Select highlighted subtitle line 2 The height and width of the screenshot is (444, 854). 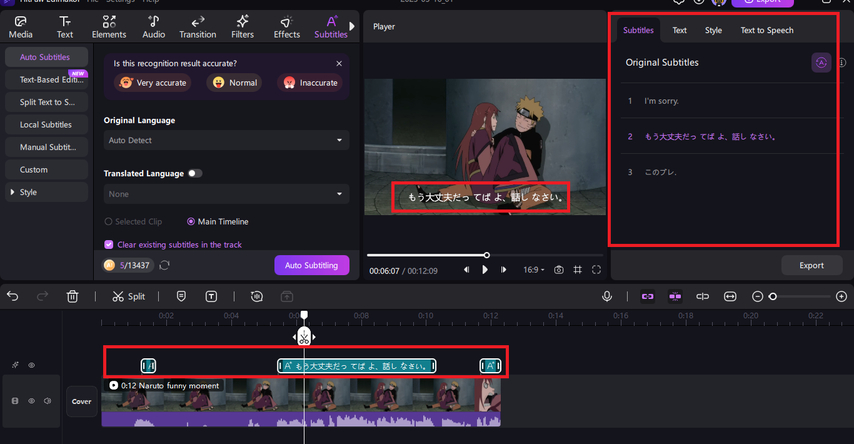(x=731, y=136)
